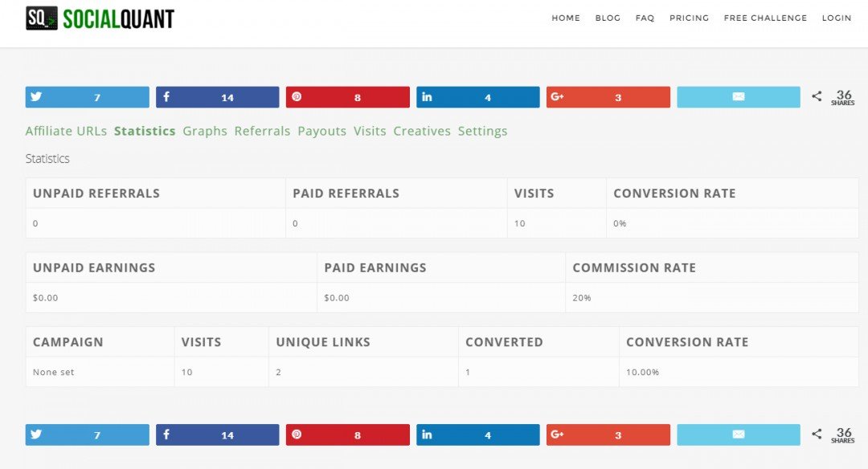
Task: Click the 20% commission rate value
Action: click(582, 298)
